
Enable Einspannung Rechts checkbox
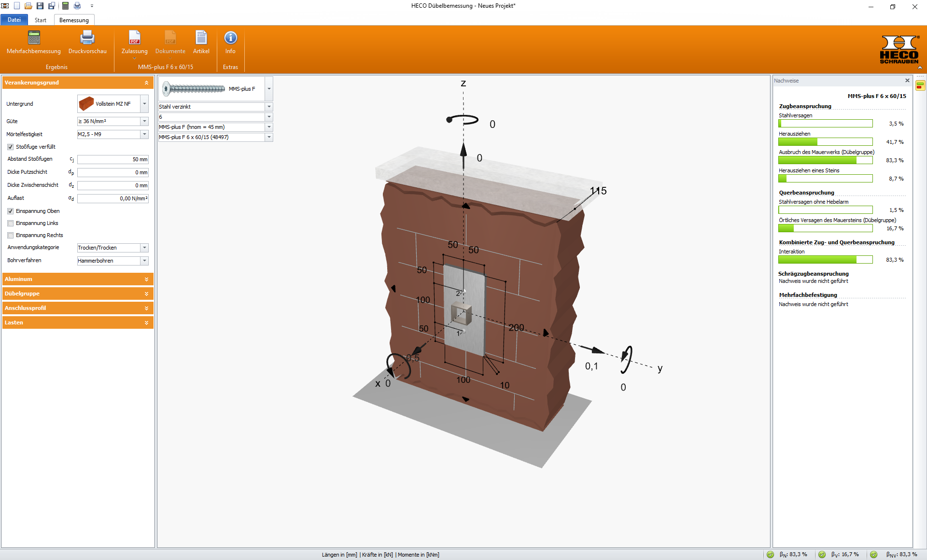click(10, 235)
